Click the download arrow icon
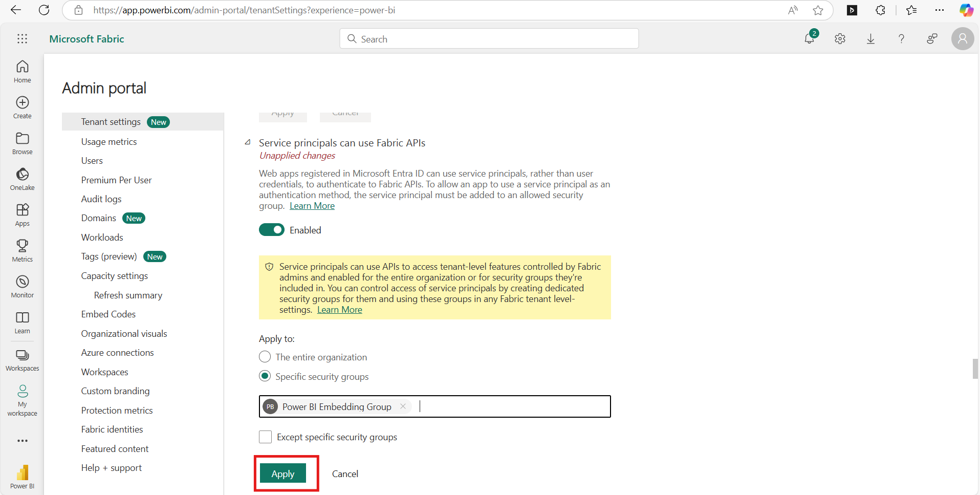 coord(870,39)
